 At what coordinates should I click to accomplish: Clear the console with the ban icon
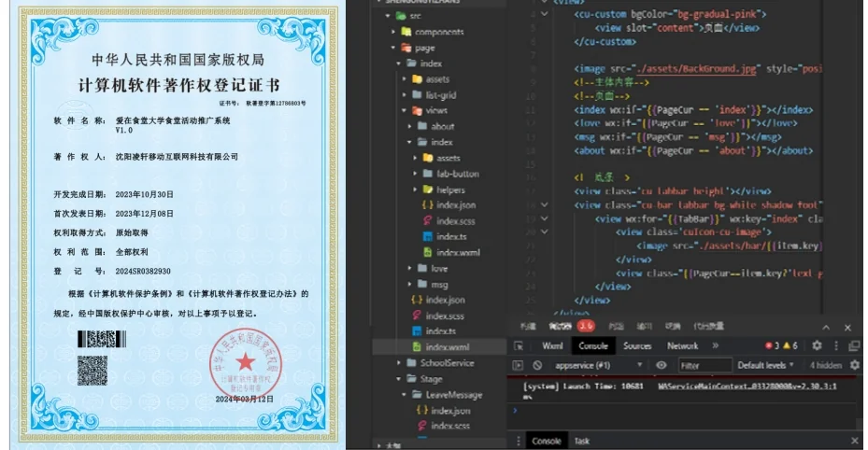coord(537,365)
